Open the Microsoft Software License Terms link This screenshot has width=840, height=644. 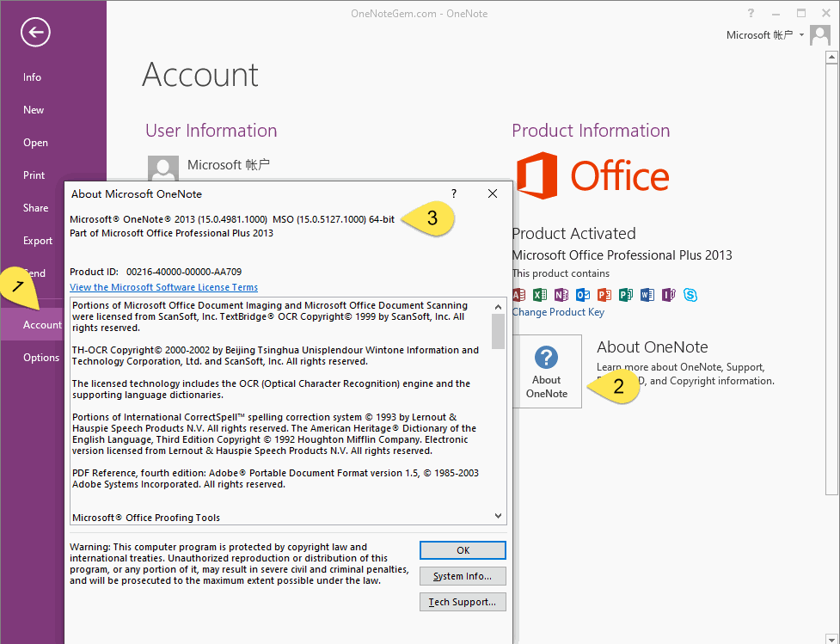point(163,287)
